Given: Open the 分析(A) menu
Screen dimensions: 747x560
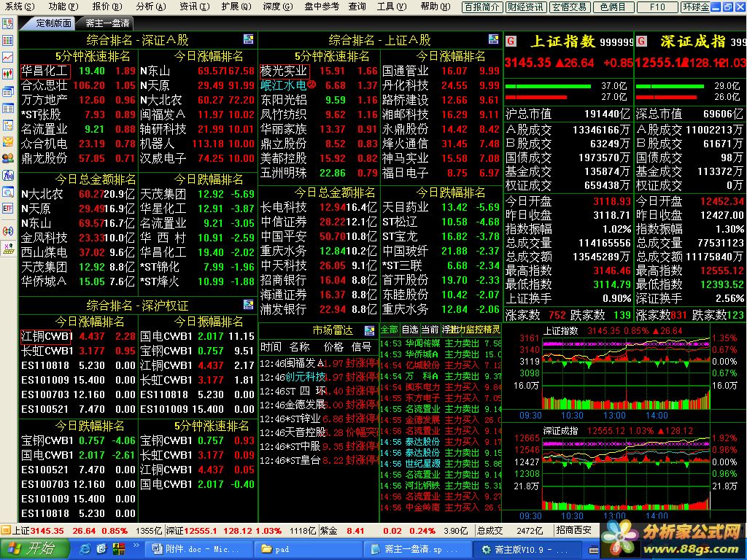Looking at the screenshot, I should 150,6.
